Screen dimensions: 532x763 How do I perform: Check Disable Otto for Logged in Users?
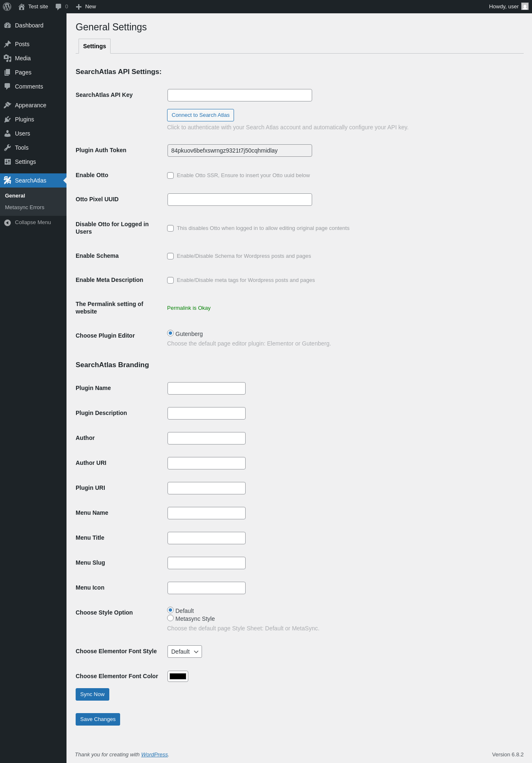click(x=170, y=228)
